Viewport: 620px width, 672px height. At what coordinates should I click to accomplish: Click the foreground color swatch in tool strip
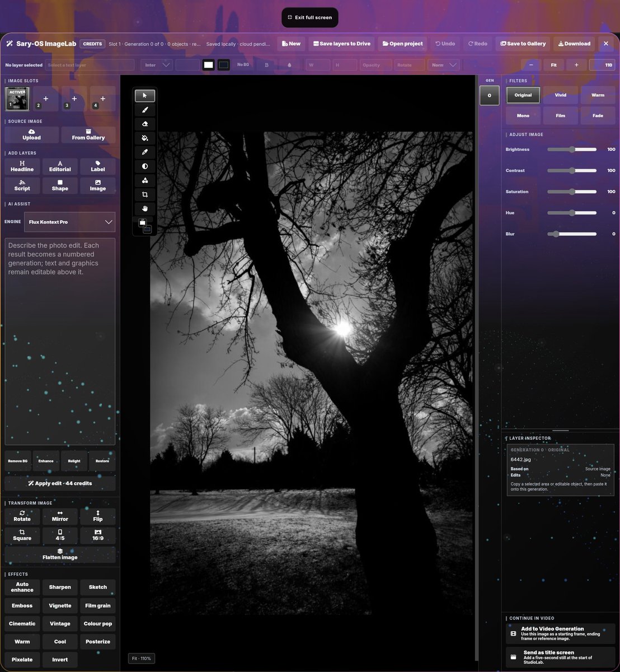142,222
